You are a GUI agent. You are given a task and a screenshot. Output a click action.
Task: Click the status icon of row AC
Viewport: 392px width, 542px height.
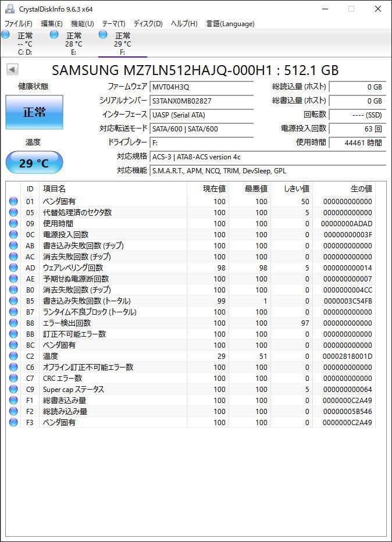coord(13,256)
